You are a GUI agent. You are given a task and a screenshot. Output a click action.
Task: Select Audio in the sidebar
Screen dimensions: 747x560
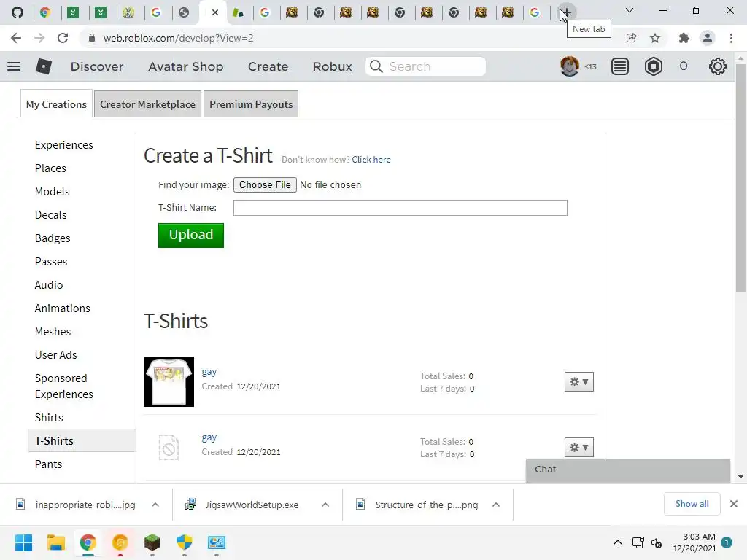tap(49, 285)
